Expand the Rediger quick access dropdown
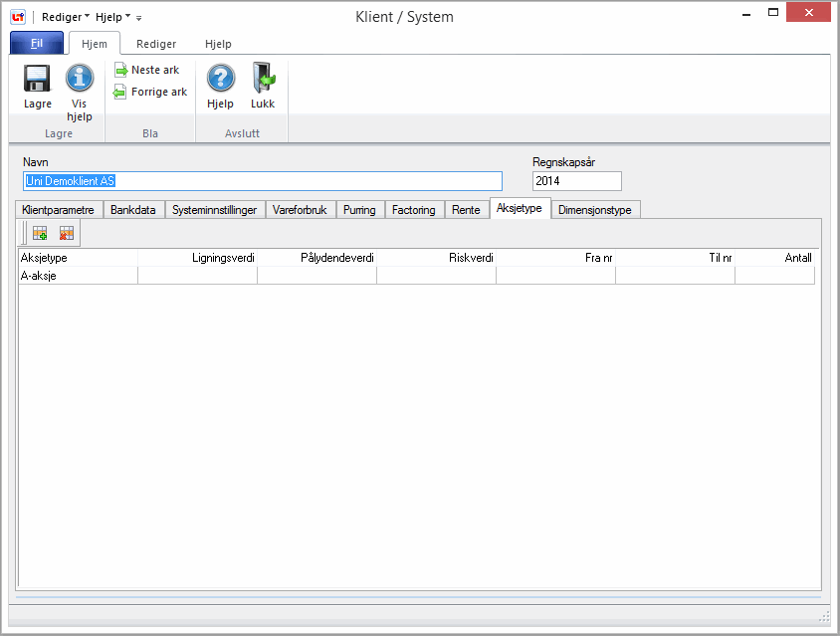This screenshot has height=636, width=840. [x=66, y=17]
